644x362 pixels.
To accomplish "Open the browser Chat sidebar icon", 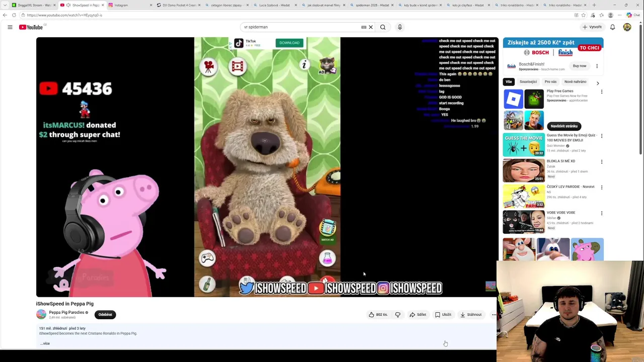I will [632, 15].
